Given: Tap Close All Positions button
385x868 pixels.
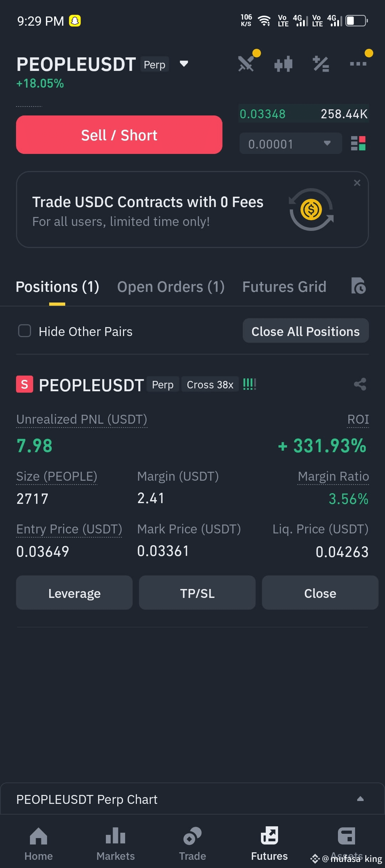Looking at the screenshot, I should pos(306,331).
